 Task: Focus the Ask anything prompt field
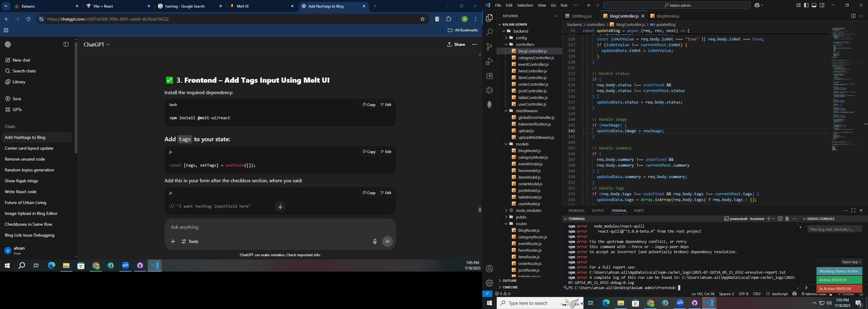280,227
